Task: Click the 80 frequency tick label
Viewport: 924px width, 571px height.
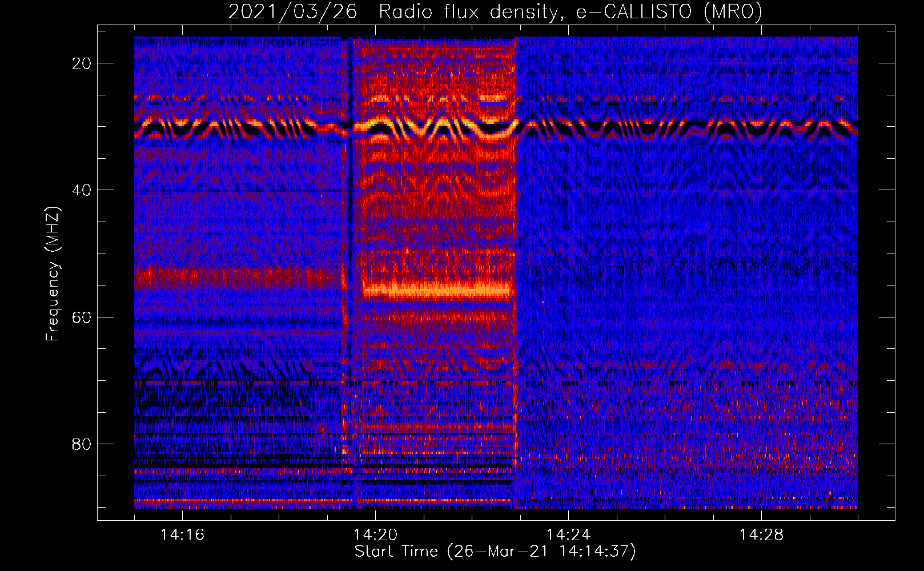Action: [x=82, y=444]
